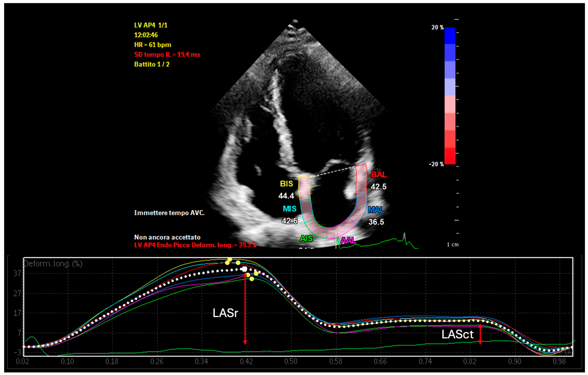Click the MAL blue segment label
The height and width of the screenshot is (375, 588).
point(376,210)
